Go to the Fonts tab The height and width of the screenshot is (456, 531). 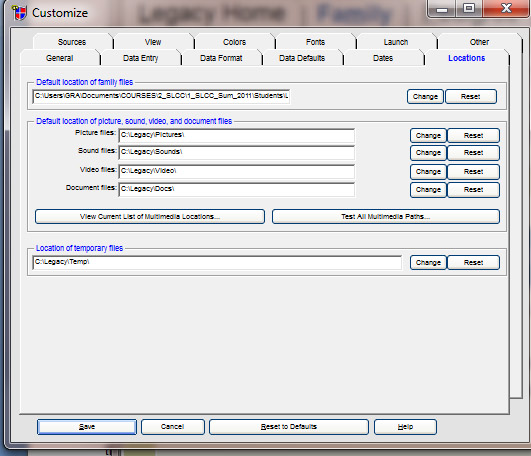(315, 42)
